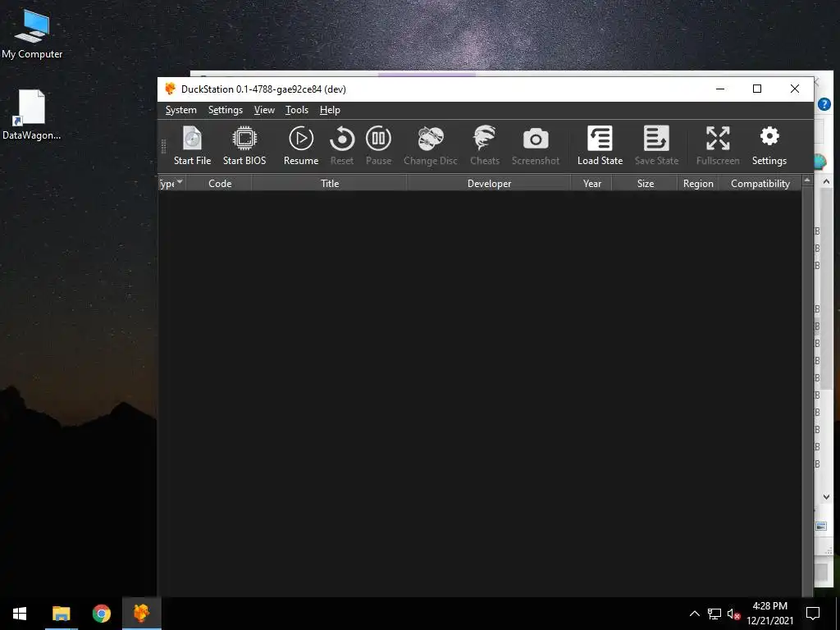Open My Computer desktop icon
Viewport: 840px width, 630px height.
(x=32, y=34)
